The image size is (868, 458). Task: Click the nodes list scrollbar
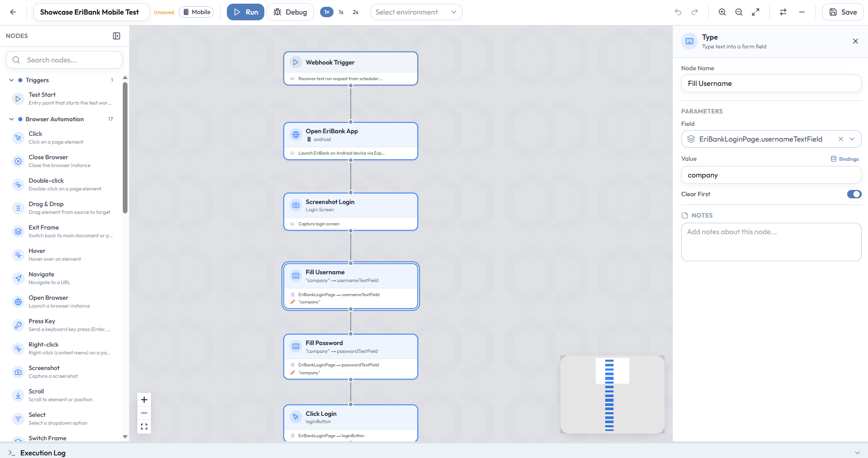click(x=125, y=148)
